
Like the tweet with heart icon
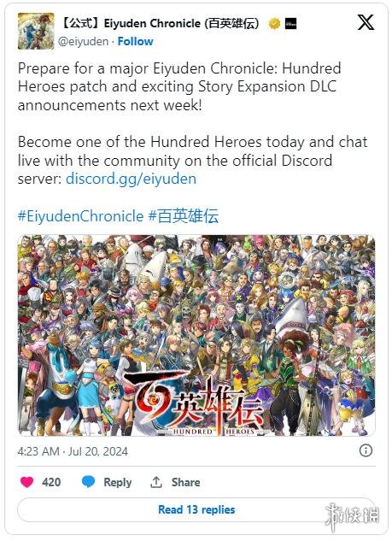[x=26, y=482]
